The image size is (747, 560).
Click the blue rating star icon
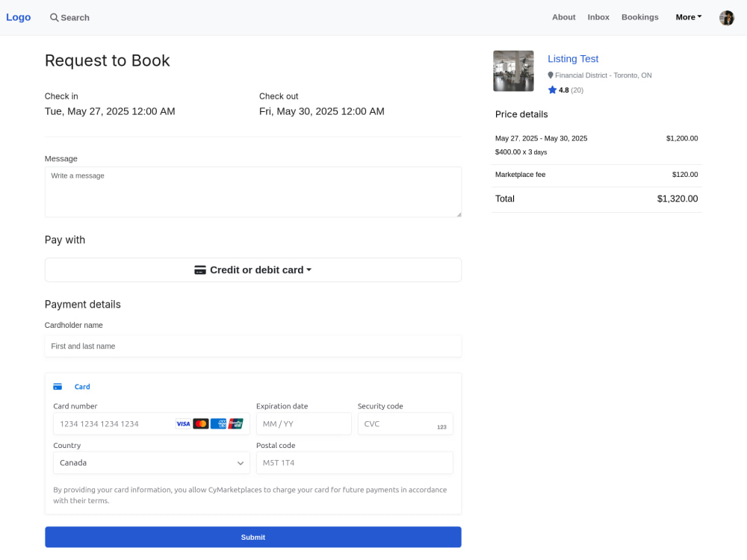coord(552,90)
